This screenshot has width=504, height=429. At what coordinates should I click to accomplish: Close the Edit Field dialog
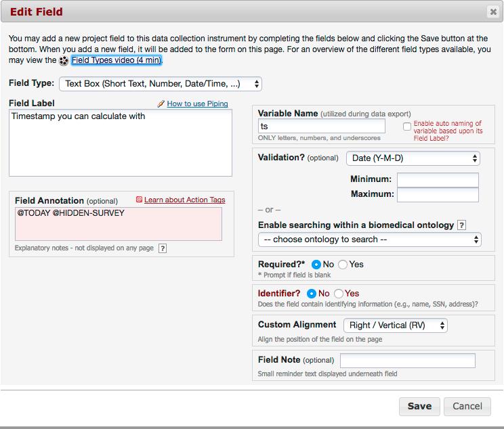pos(493,12)
